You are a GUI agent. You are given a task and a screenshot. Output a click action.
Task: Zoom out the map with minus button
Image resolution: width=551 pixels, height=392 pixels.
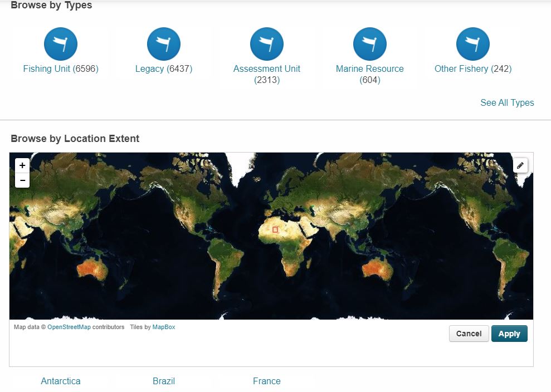tap(22, 180)
